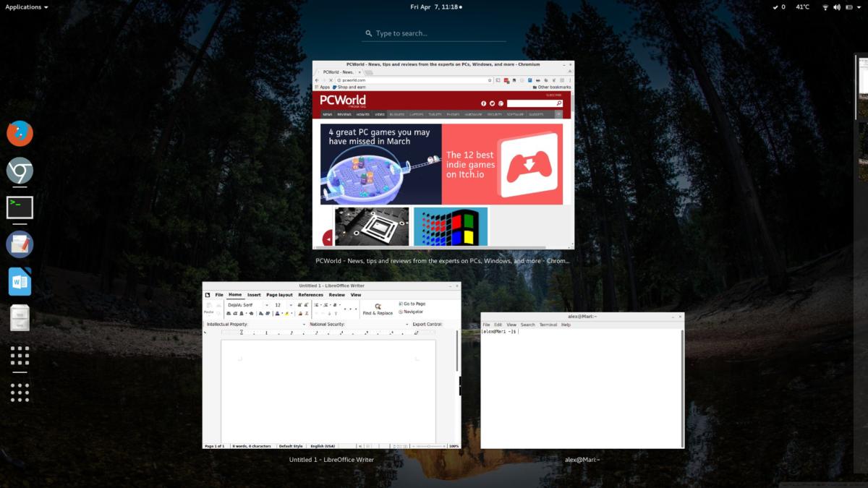Click HOW-TO in PCWorld navigation

pyautogui.click(x=362, y=114)
